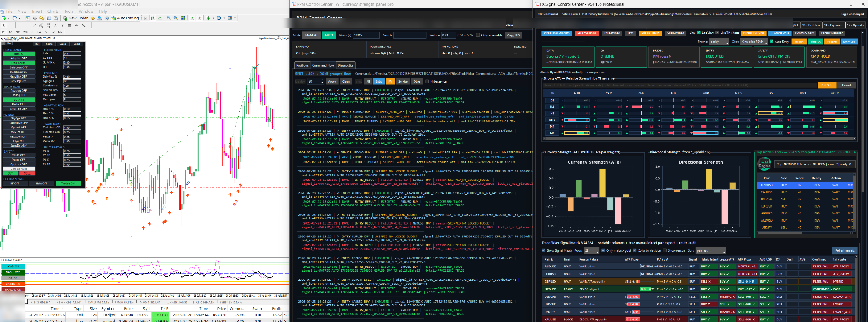Toggle AutoTrading in MetaTrader toolbar
This screenshot has width=868, height=322.
(x=125, y=18)
